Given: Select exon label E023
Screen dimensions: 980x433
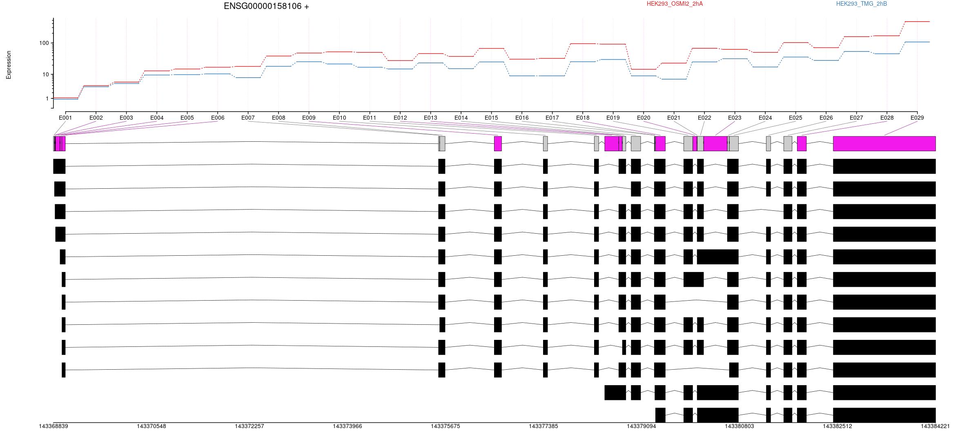Looking at the screenshot, I should point(735,118).
